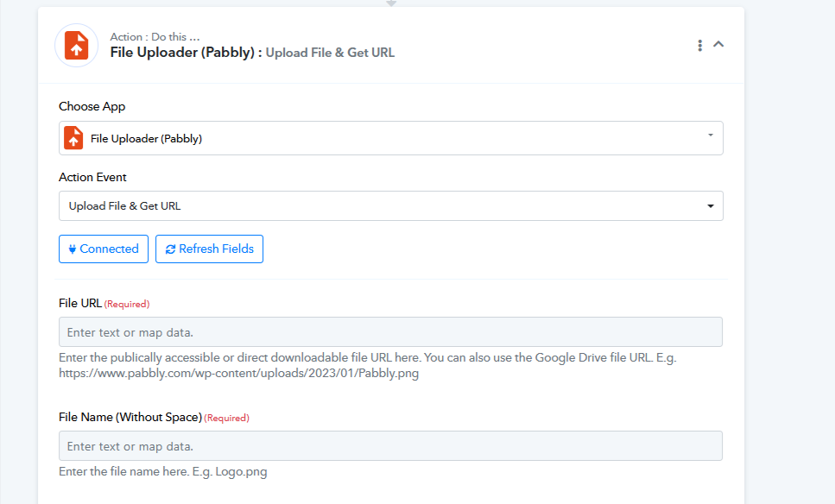
Task: Click the 'File URL' field label
Action: [80, 303]
